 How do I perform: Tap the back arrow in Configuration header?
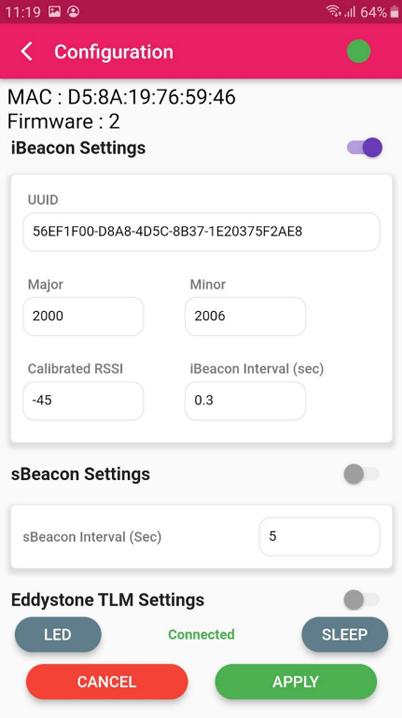coord(27,51)
